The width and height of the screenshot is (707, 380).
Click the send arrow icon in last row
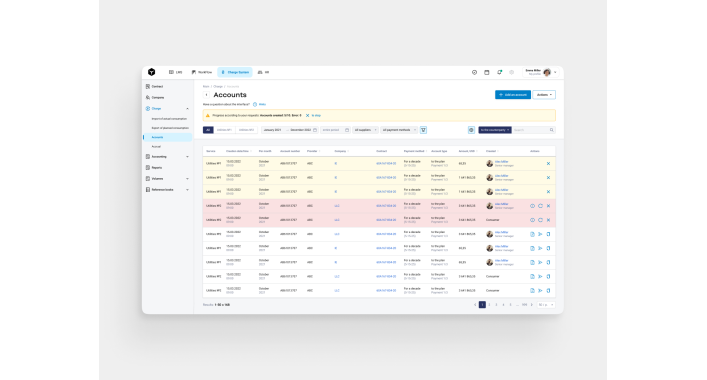pyautogui.click(x=540, y=290)
